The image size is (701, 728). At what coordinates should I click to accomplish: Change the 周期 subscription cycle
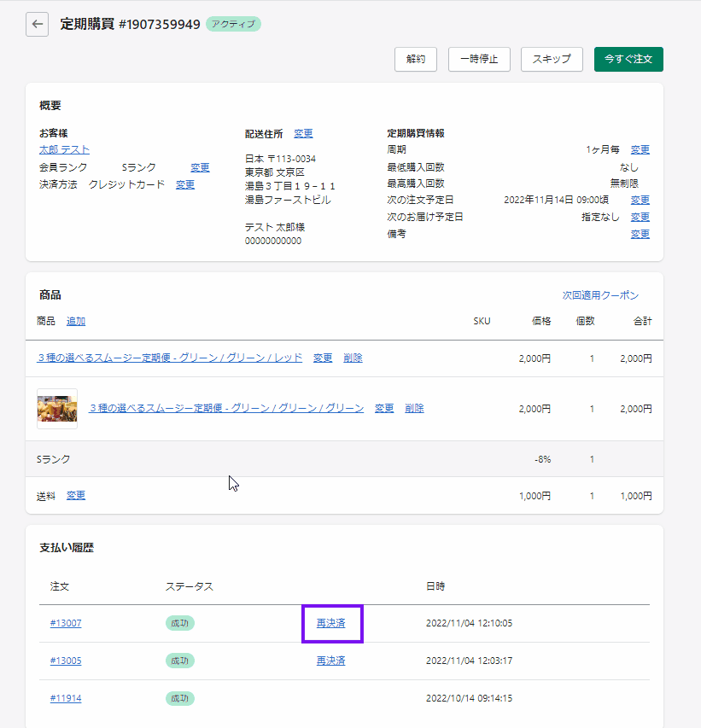pyautogui.click(x=640, y=149)
